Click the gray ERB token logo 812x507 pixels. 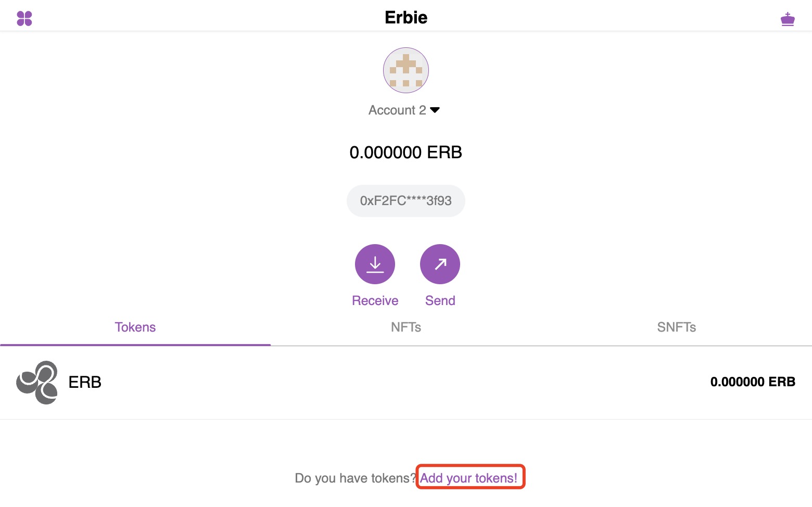coord(37,383)
